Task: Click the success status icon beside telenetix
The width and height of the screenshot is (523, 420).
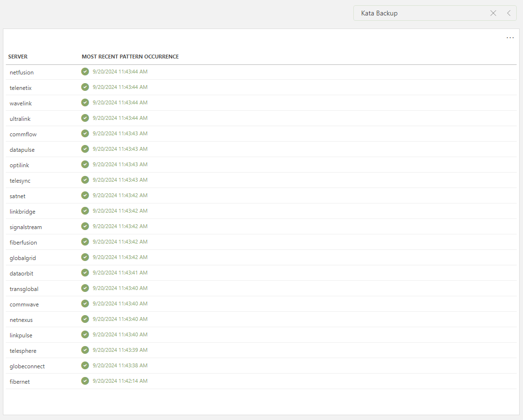Action: 85,87
